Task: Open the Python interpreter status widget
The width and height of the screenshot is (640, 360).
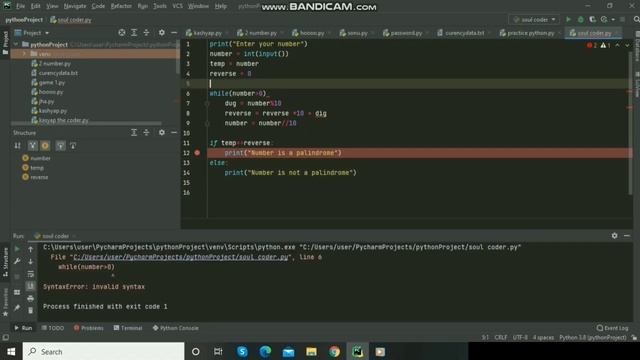Action: click(x=593, y=338)
